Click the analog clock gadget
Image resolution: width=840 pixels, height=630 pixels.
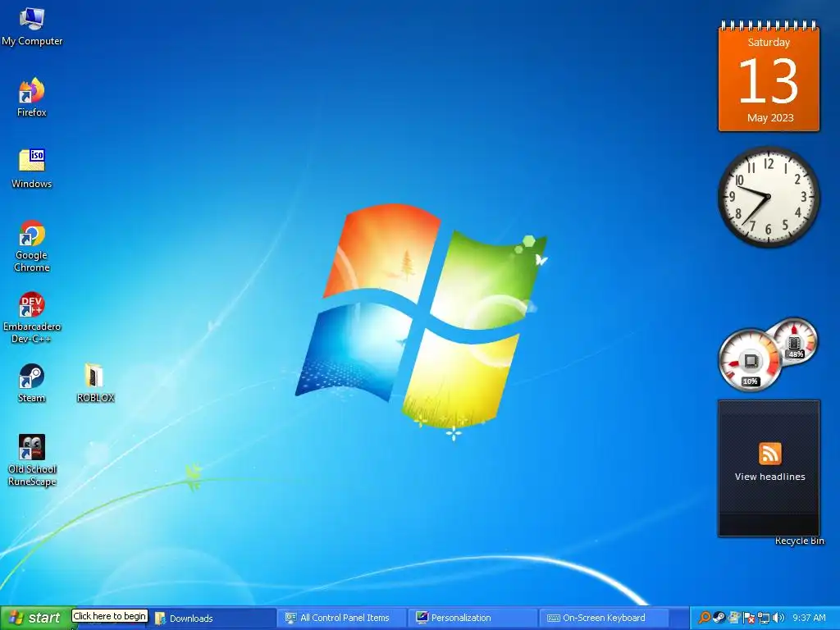click(x=769, y=197)
